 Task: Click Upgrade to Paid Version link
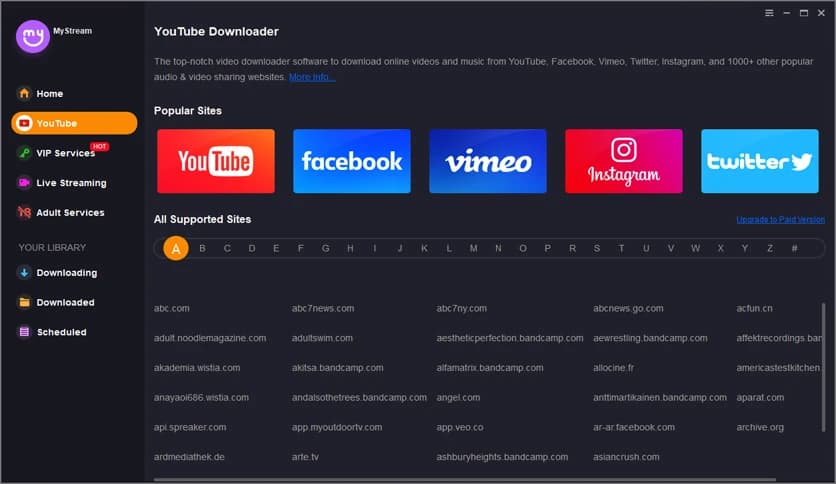tap(781, 220)
